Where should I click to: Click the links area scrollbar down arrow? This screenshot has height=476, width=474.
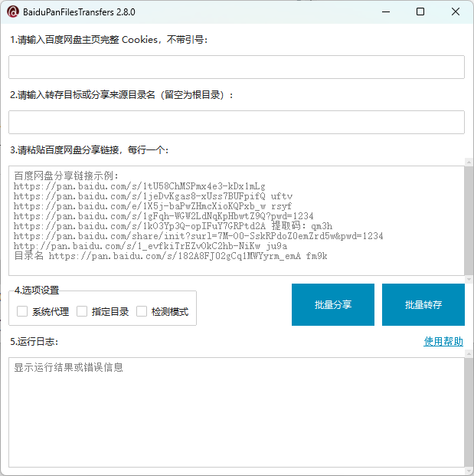469,279
